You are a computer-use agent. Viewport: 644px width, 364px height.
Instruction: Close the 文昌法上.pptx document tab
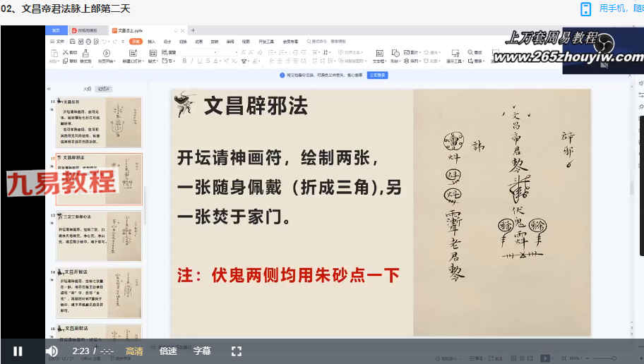(x=183, y=31)
